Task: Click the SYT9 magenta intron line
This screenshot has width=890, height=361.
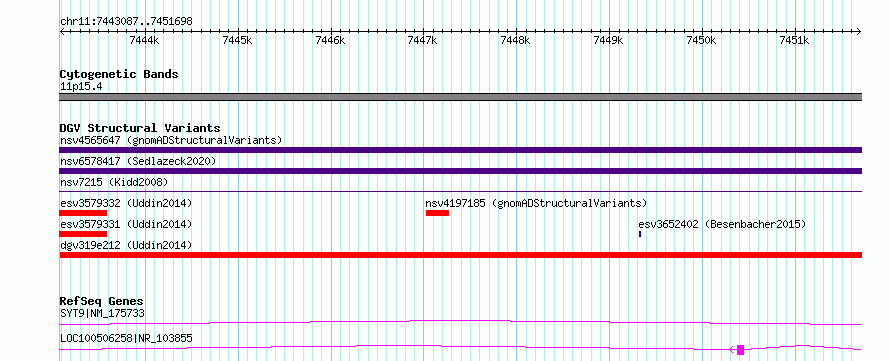Action: [460, 322]
